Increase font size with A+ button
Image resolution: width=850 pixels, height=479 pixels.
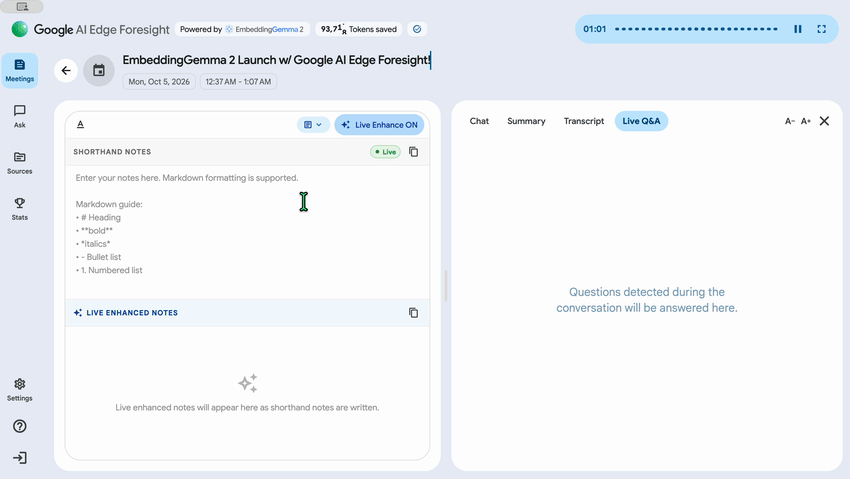point(806,121)
